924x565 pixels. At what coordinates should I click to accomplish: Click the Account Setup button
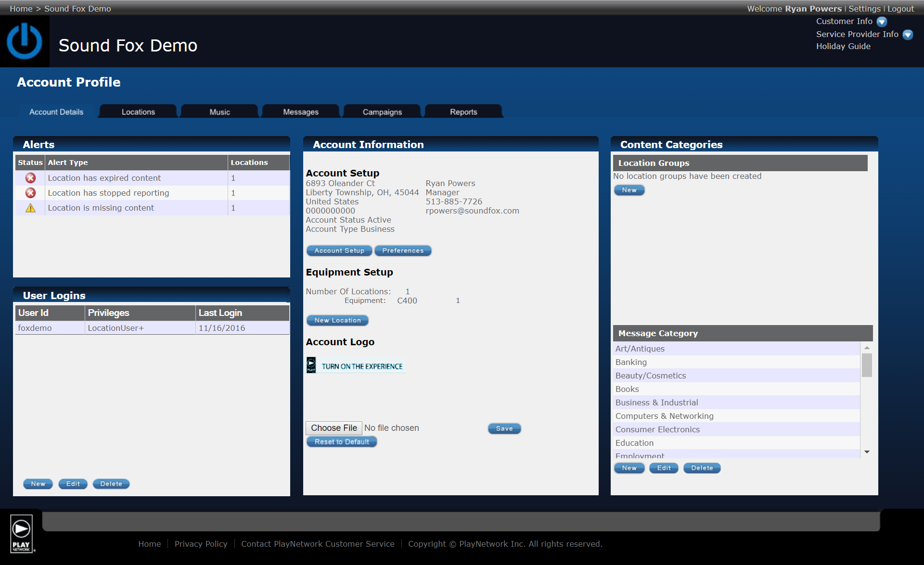point(339,251)
